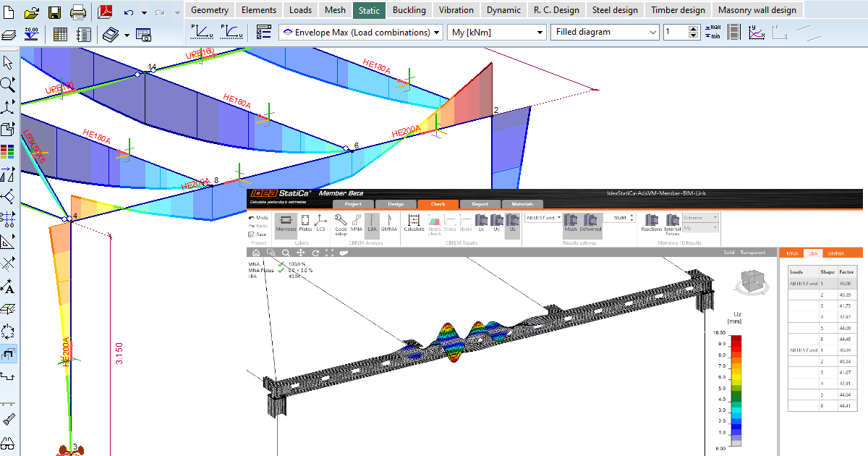Switch the 3D view to Transparent mode
868x456 pixels.
[753, 252]
